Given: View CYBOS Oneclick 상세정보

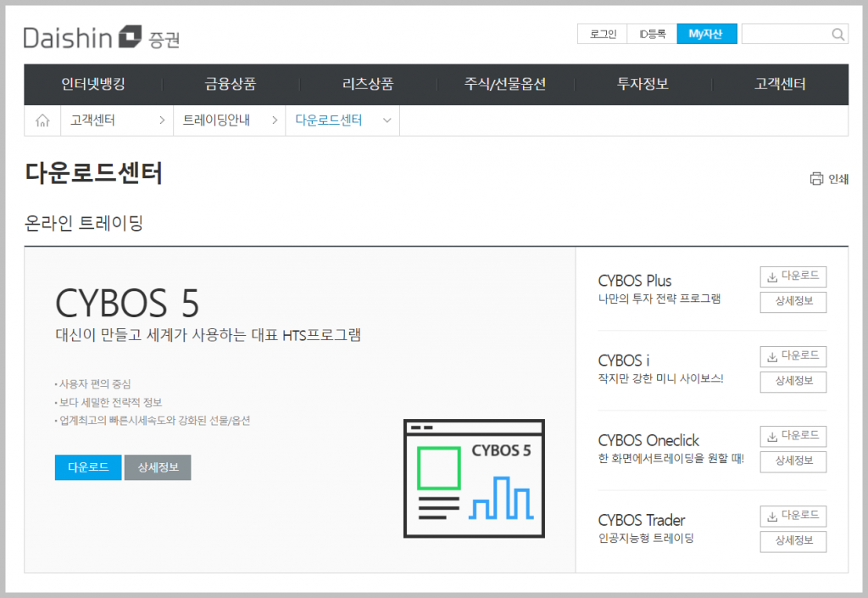Looking at the screenshot, I should [793, 461].
